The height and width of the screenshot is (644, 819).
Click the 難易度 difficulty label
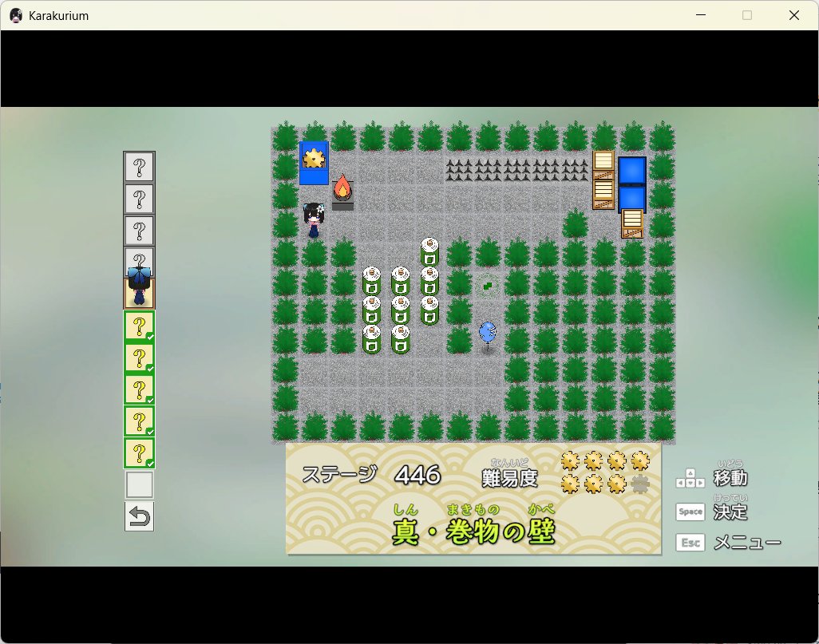coord(509,478)
